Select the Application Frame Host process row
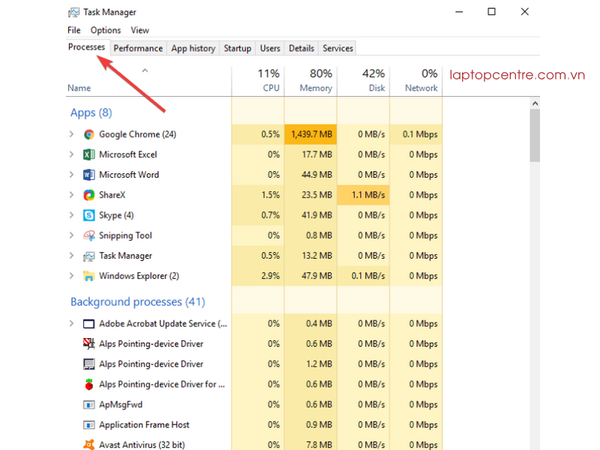This screenshot has height=450, width=600. click(x=150, y=424)
